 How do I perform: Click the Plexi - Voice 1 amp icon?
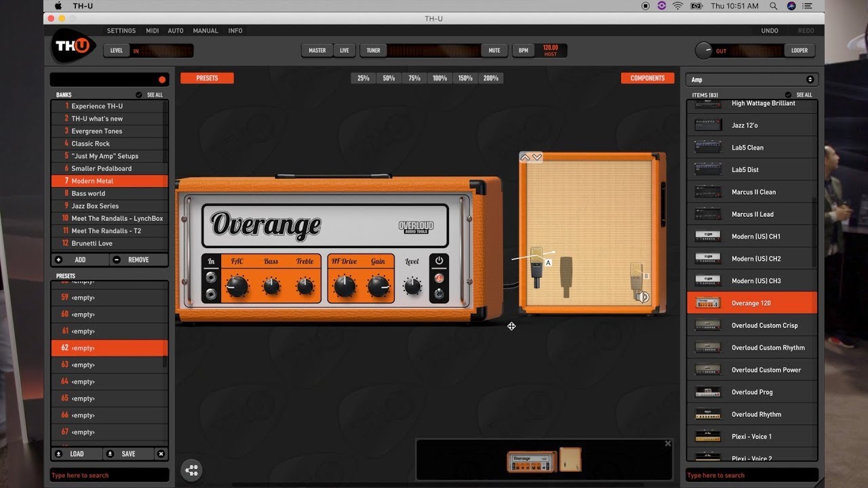pyautogui.click(x=708, y=436)
